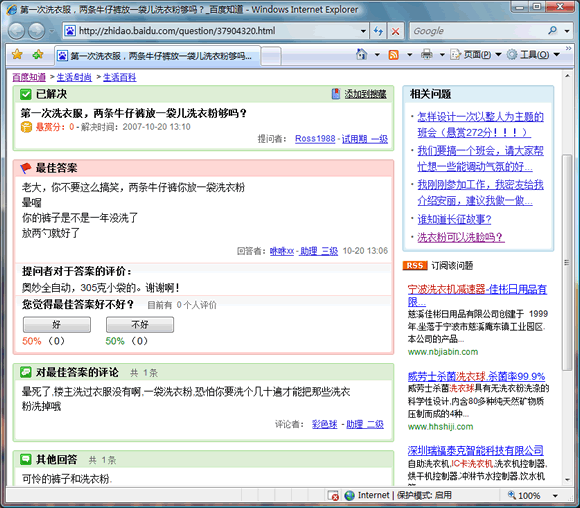Click the gold coin 悬赏分 icon
Image resolution: width=580 pixels, height=508 pixels.
coord(26,127)
